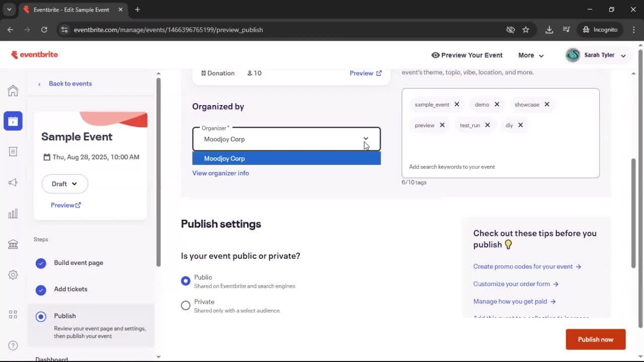View site information icon in address bar
Viewport: 644px width, 362px height.
tap(64, 30)
